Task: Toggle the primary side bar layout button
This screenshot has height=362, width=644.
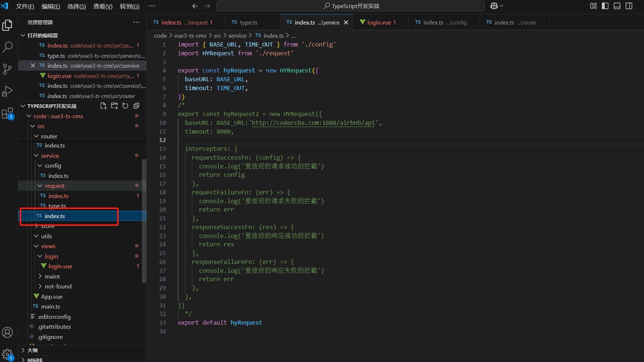Action: [605, 6]
